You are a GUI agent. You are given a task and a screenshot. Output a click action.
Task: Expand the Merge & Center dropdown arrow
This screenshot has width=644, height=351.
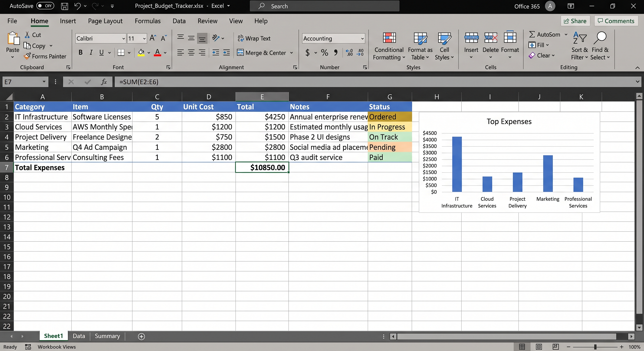[292, 53]
